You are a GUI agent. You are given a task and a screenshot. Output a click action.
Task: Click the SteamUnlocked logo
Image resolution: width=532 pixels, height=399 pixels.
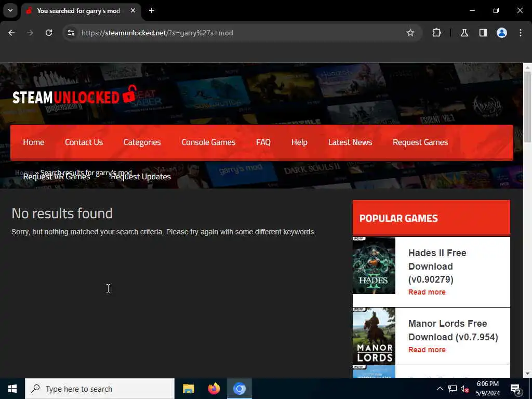(75, 95)
